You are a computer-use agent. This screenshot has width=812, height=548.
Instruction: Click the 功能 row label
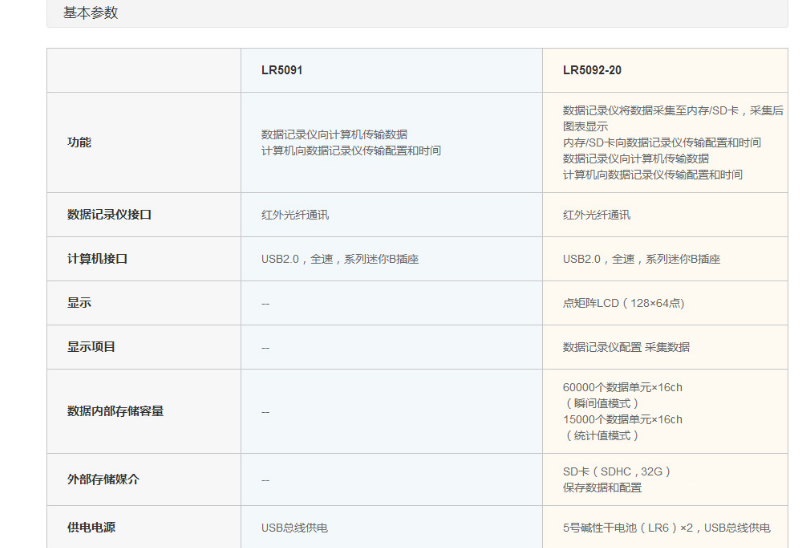pos(79,143)
